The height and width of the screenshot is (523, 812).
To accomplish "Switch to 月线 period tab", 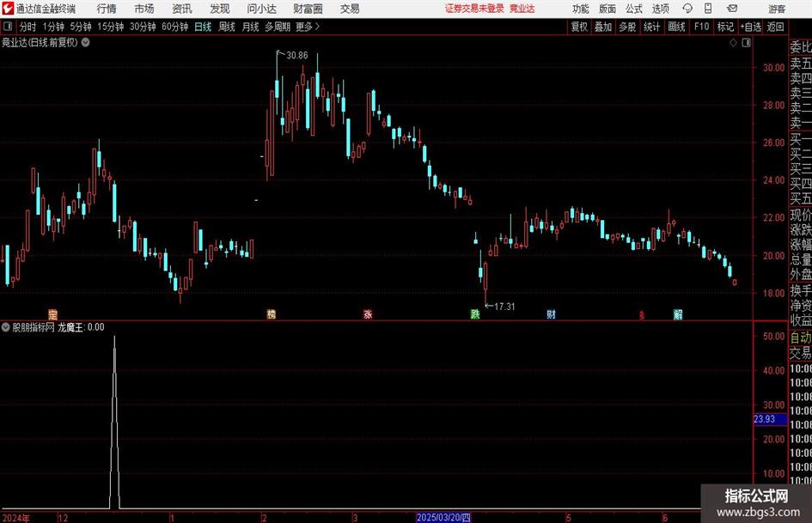I will click(x=250, y=27).
